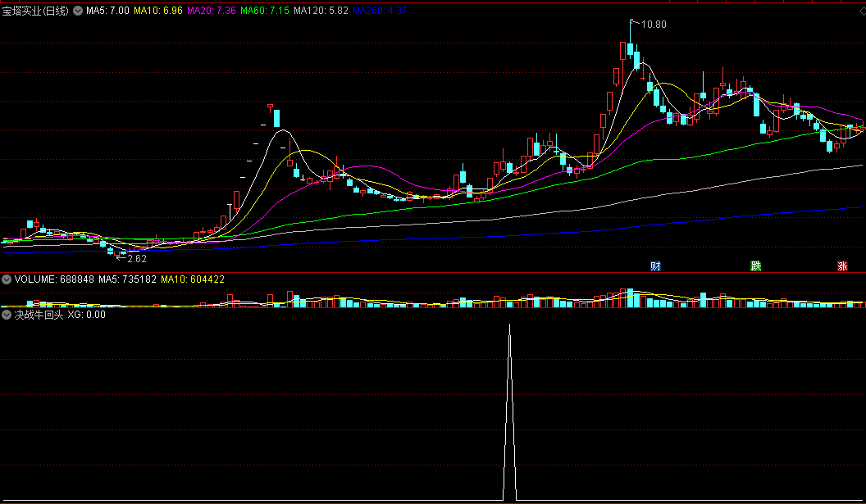Click the green 跌 marker icon
This screenshot has height=504, width=866.
coord(755,266)
